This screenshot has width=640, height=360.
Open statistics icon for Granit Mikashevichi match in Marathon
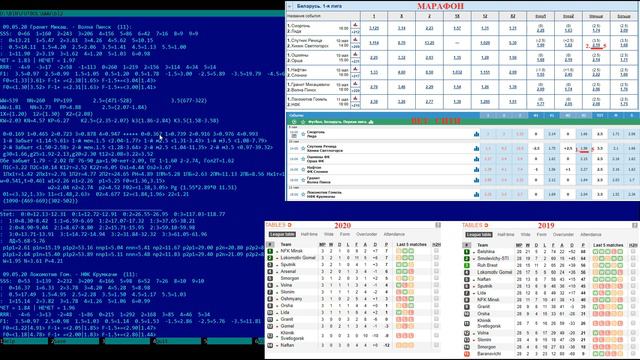tap(355, 84)
